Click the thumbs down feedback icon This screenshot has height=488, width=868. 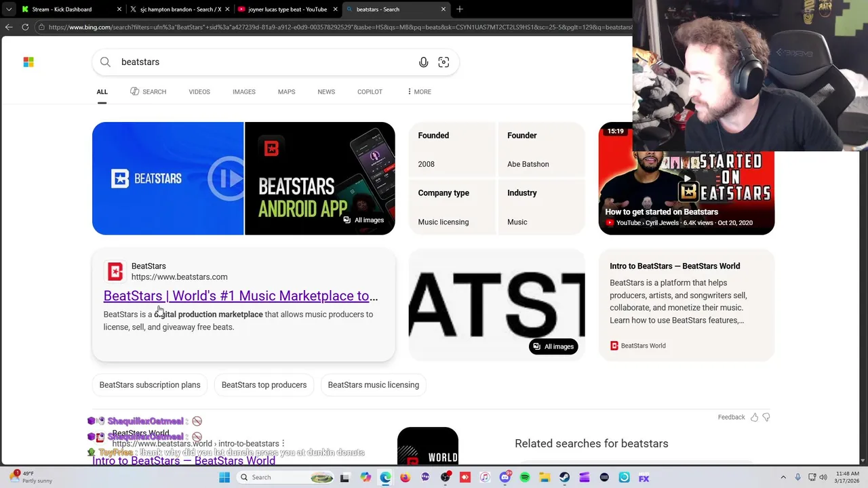click(x=766, y=417)
